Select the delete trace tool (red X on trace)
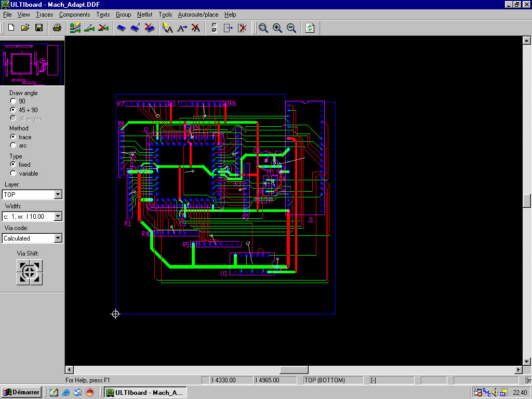This screenshot has height=399, width=532. [x=103, y=28]
